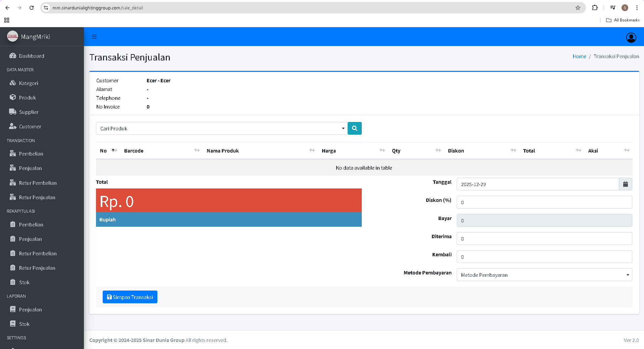644x349 pixels.
Task: Open Kategori in Data Master
Action: (x=42, y=83)
